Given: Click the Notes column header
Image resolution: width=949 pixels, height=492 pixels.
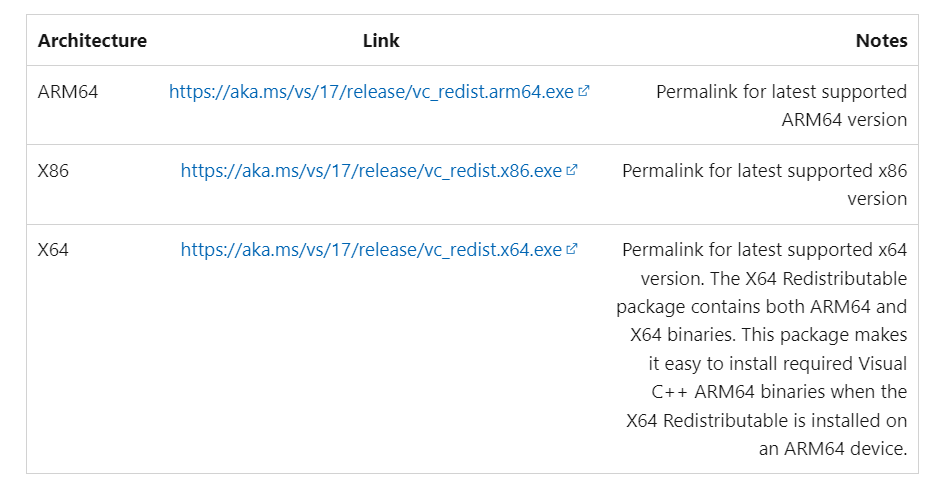Looking at the screenshot, I should coord(881,41).
